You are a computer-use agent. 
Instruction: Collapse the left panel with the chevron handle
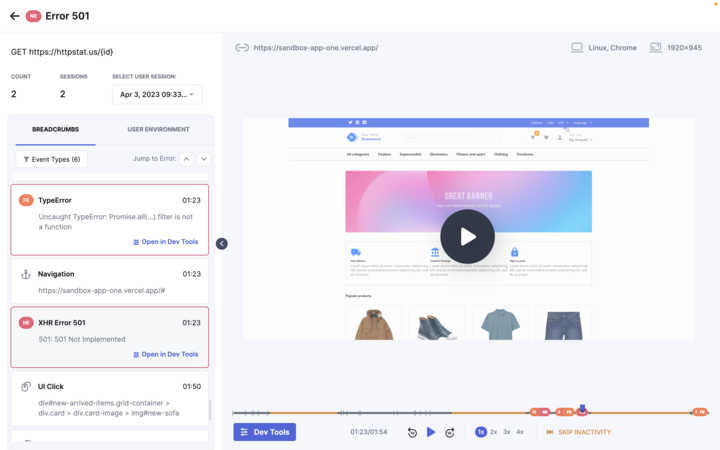coord(222,243)
